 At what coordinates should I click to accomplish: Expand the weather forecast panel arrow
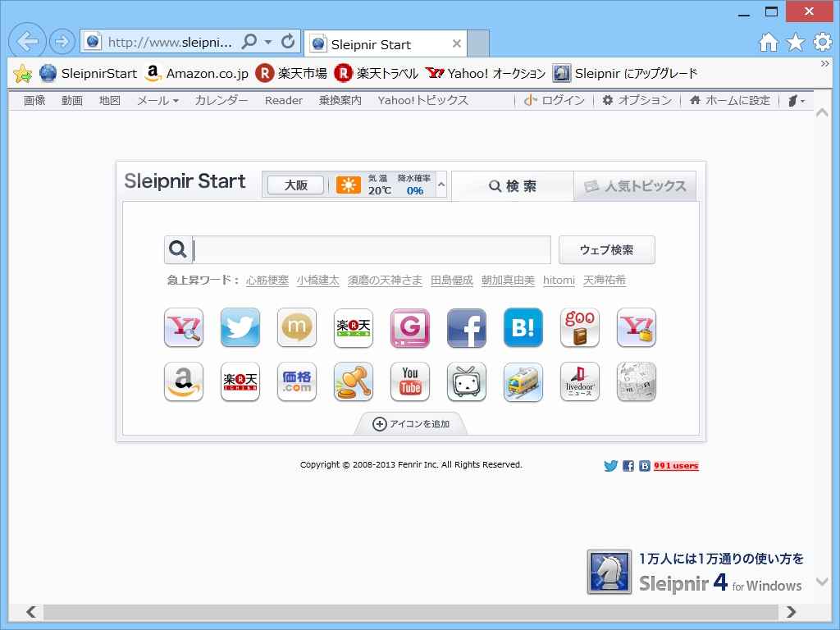click(440, 185)
